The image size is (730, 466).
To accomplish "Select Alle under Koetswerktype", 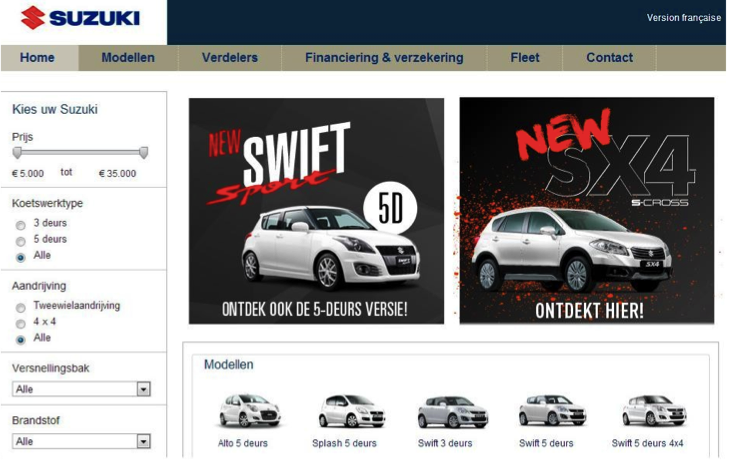I will point(20,257).
